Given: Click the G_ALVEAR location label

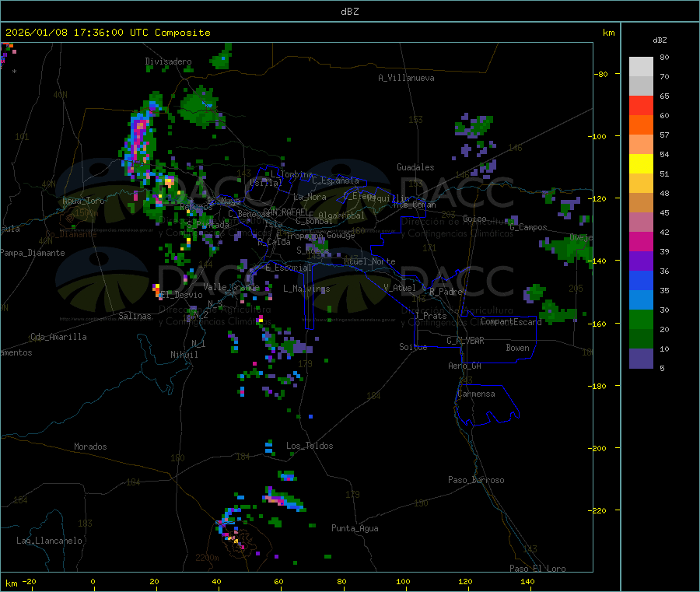Looking at the screenshot, I should click(x=466, y=341).
